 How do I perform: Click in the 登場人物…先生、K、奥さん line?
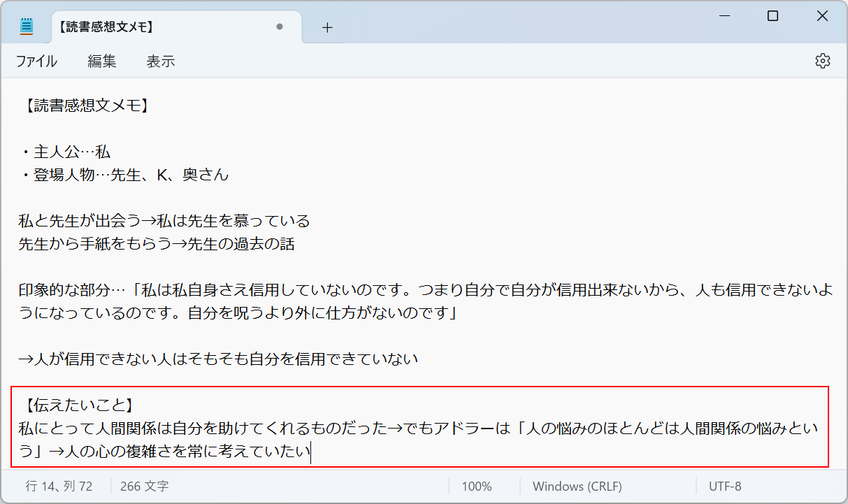(x=126, y=175)
